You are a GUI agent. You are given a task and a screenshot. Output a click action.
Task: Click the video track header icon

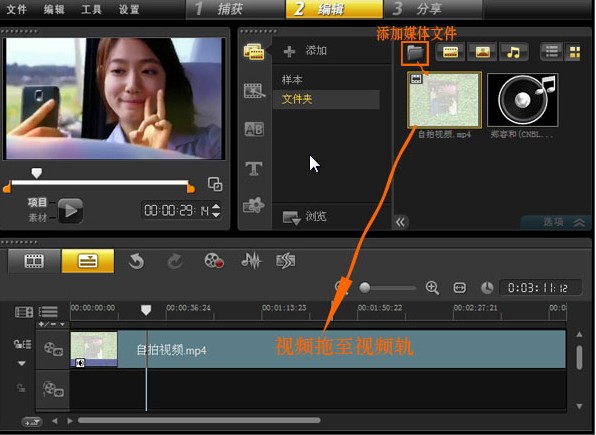53,349
